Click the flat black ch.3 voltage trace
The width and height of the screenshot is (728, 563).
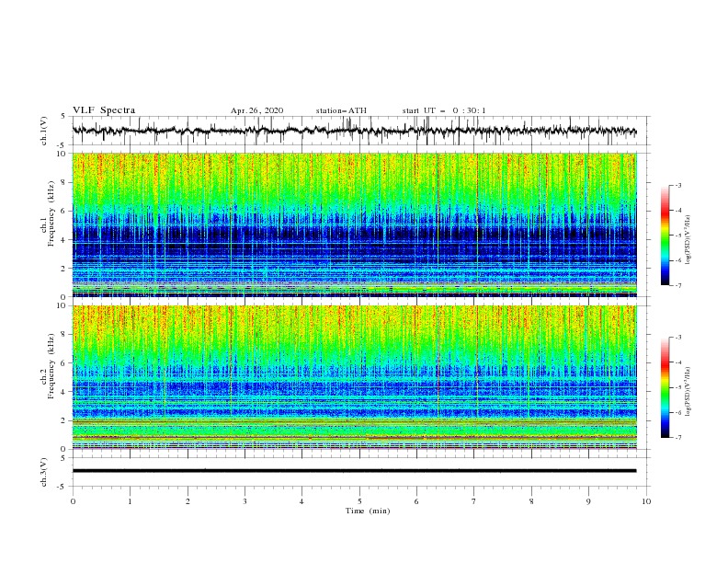[354, 471]
